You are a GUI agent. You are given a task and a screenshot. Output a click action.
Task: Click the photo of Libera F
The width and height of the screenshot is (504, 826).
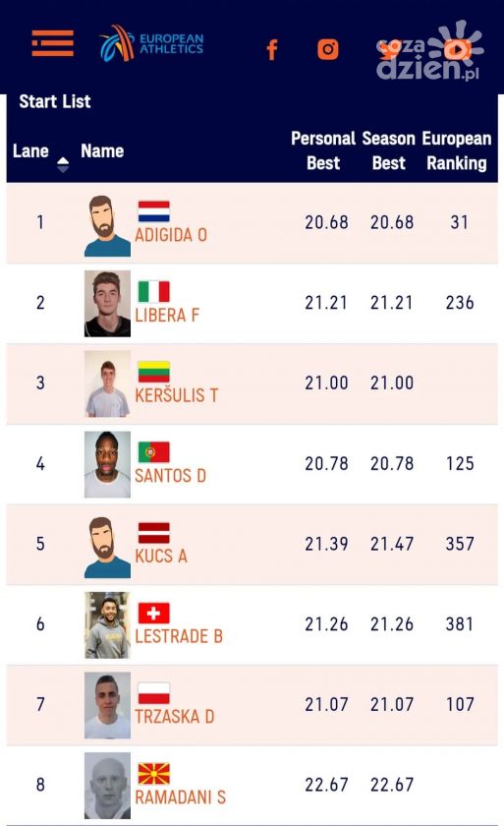coord(107,304)
